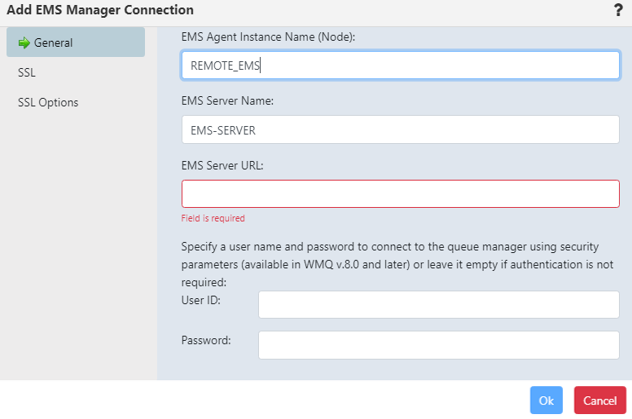This screenshot has width=632, height=419.
Task: Switch to the SSL tab
Action: click(27, 73)
